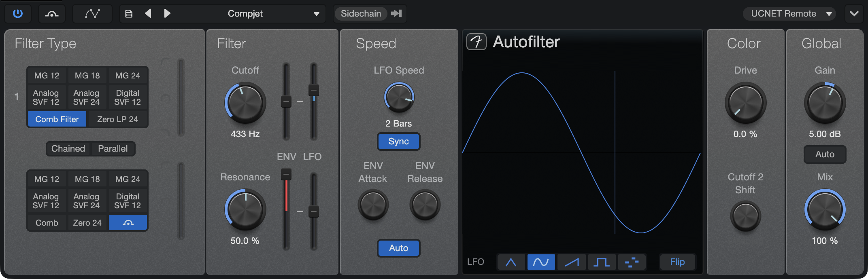Screen dimensions: 868x279
Task: Select Zero LP 24 filter type
Action: 117,119
